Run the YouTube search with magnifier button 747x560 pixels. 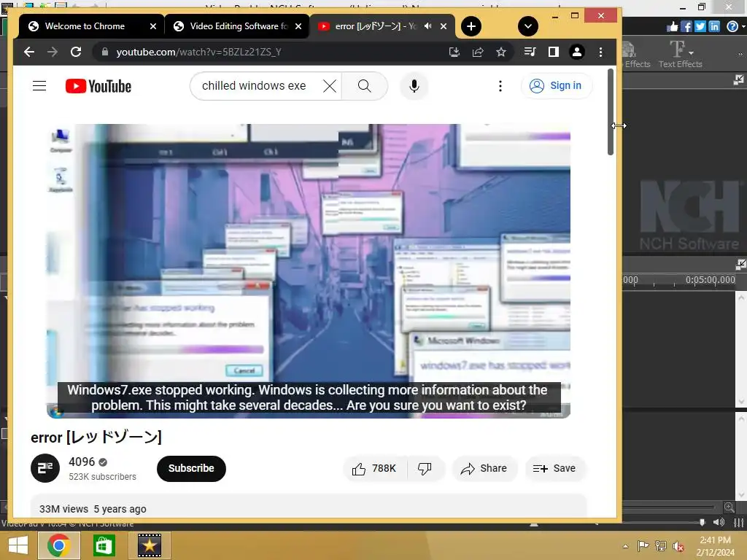click(x=365, y=86)
